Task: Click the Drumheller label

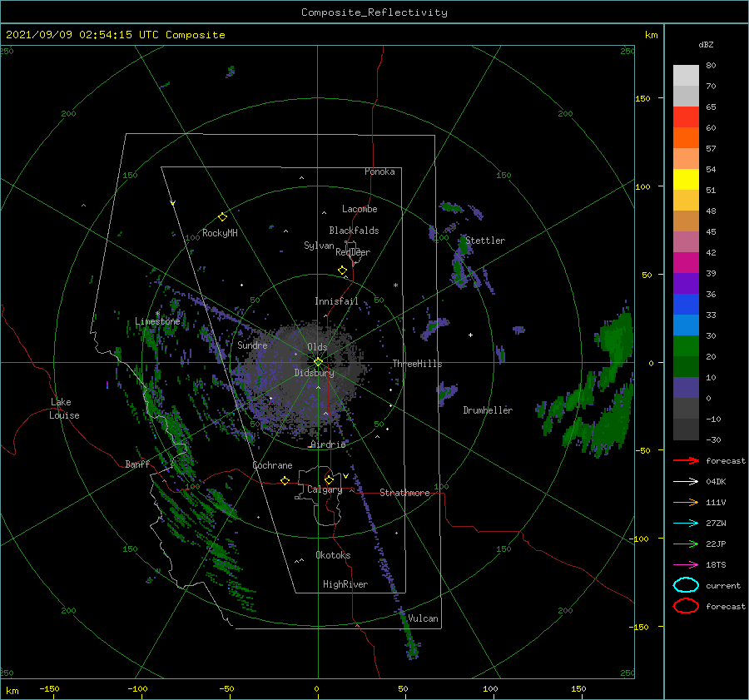Action: click(x=488, y=410)
